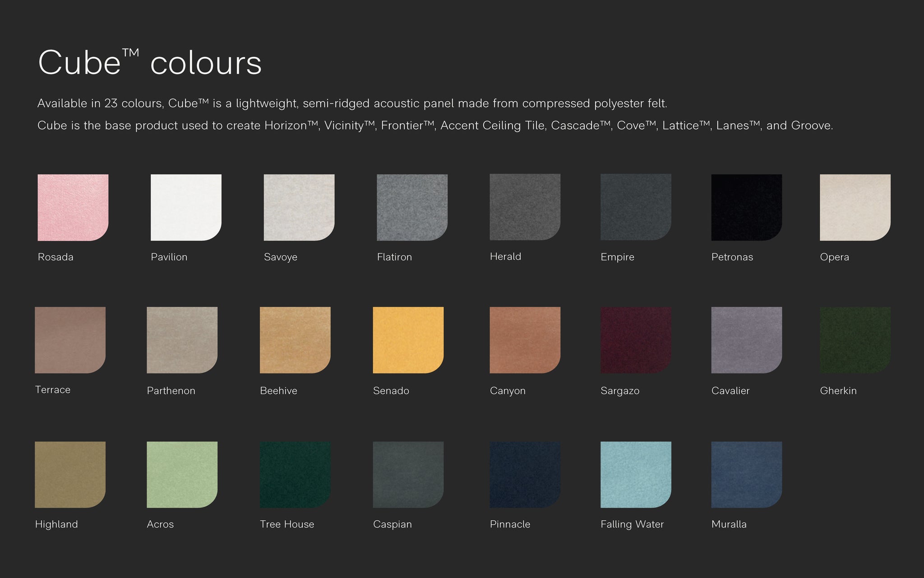Pick the Flatiron grey felt swatch
924x578 pixels.
click(412, 207)
